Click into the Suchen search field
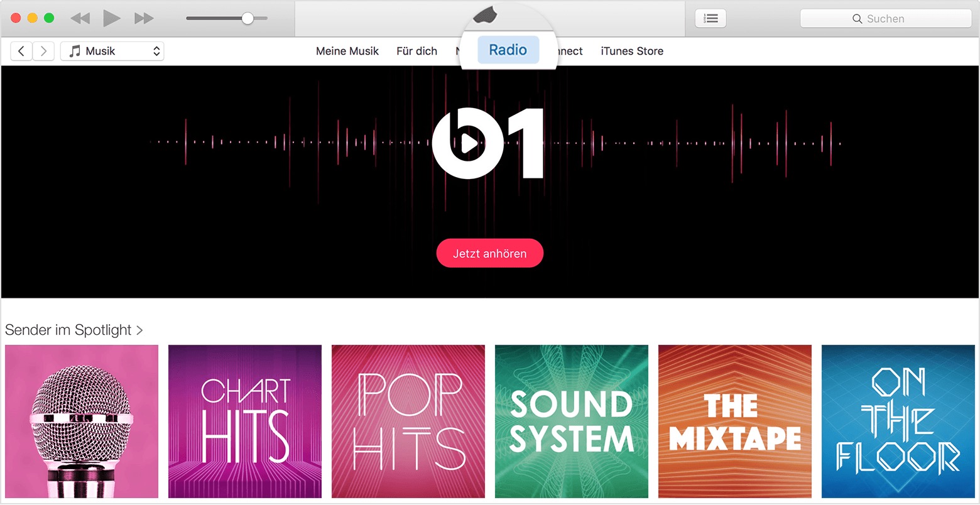The width and height of the screenshot is (980, 505). click(886, 18)
